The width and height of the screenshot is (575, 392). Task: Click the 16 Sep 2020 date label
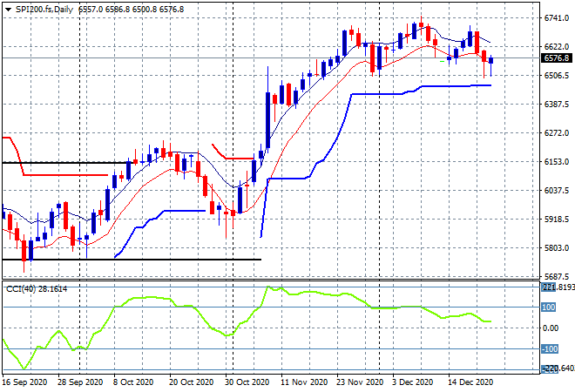click(x=24, y=382)
